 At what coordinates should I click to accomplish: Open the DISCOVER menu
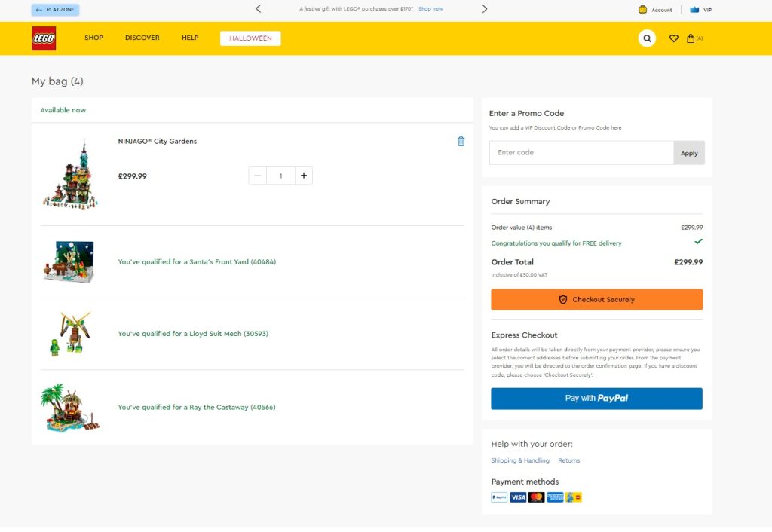coord(142,38)
